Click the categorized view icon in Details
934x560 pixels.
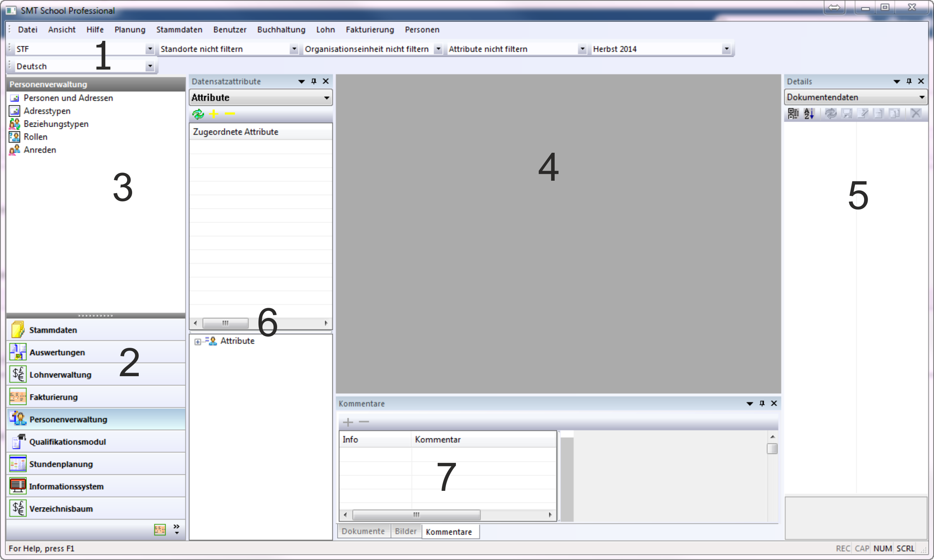(x=793, y=113)
